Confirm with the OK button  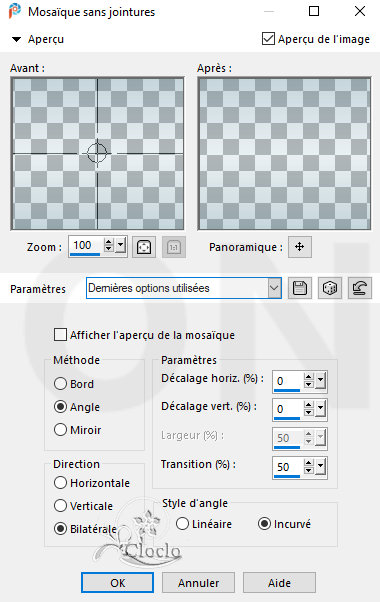pyautogui.click(x=117, y=583)
